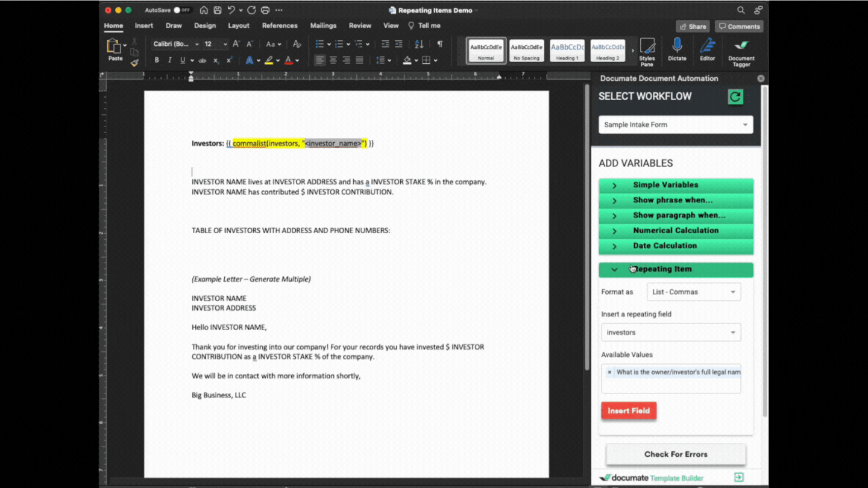Apply red font color

[x=288, y=60]
